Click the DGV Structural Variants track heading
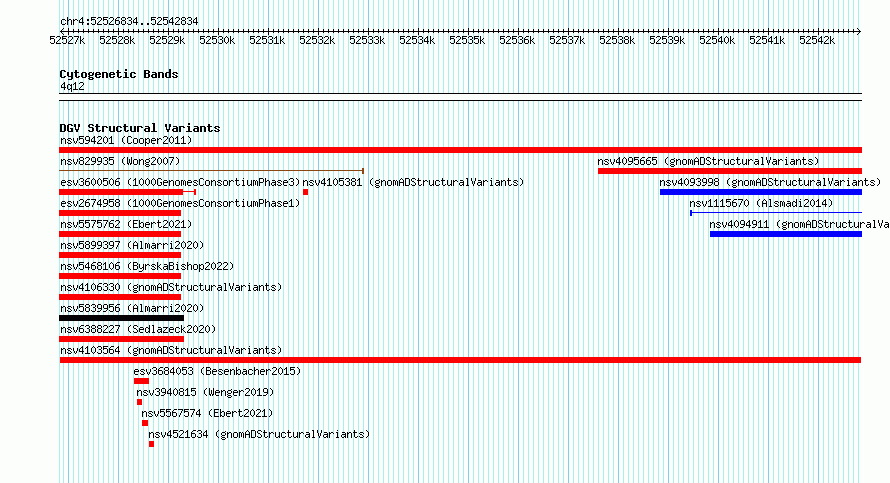This screenshot has width=890, height=483. pos(140,128)
